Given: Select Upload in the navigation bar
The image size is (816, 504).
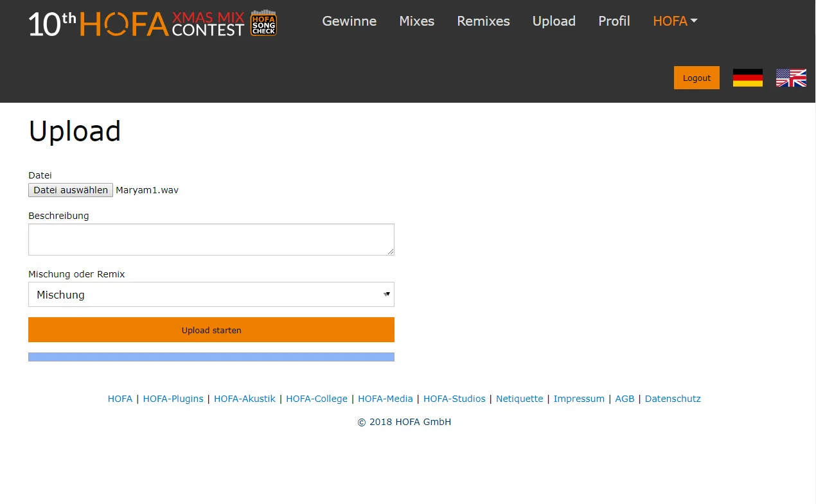Looking at the screenshot, I should point(554,21).
